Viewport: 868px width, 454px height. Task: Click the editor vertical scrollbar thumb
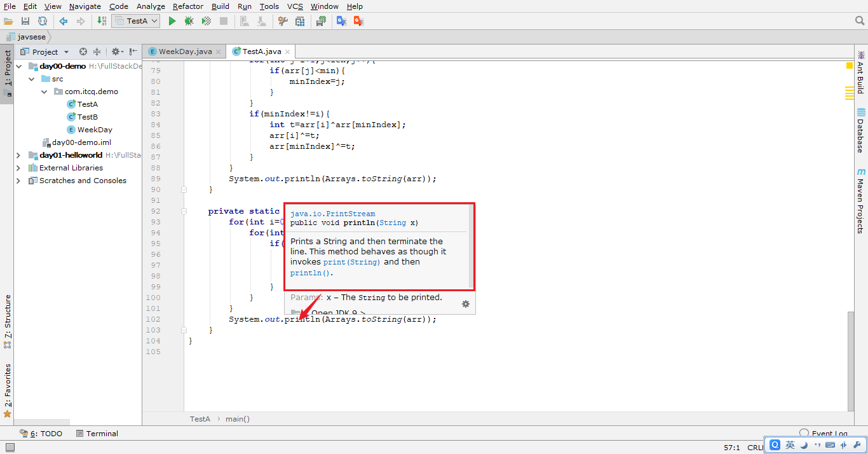point(851,361)
